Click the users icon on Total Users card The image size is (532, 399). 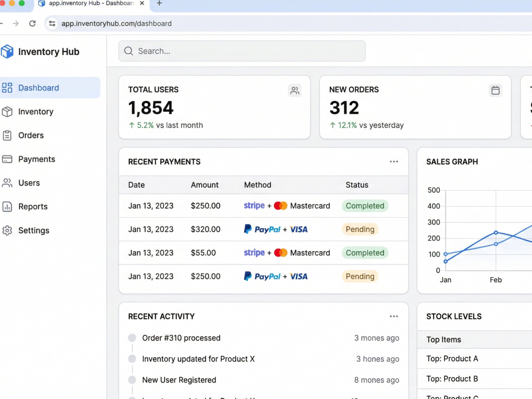pyautogui.click(x=295, y=90)
